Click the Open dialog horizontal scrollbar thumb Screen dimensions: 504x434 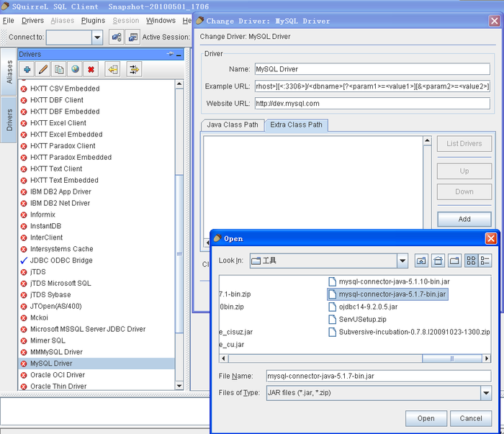[452, 358]
